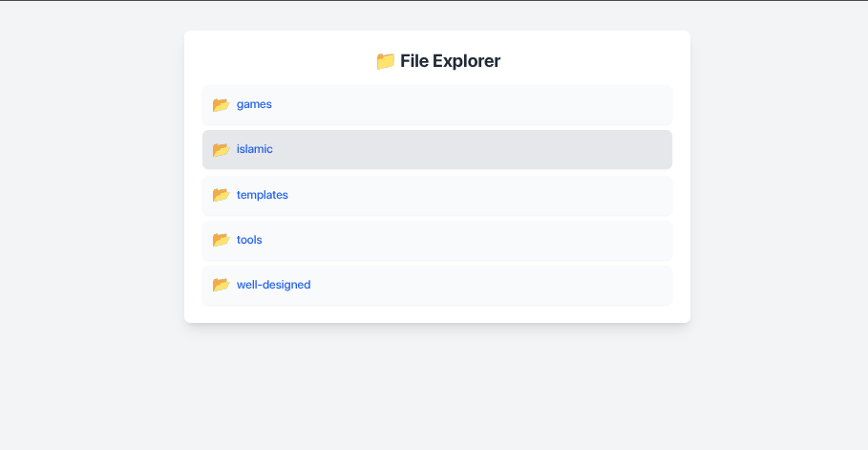Open the tools folder link

(249, 240)
